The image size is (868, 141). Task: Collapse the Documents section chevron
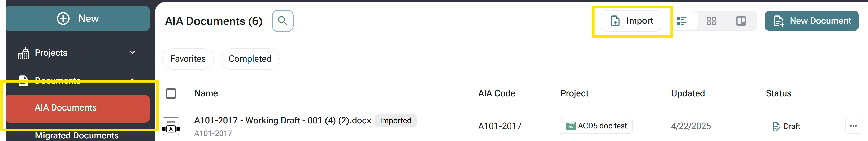click(133, 80)
